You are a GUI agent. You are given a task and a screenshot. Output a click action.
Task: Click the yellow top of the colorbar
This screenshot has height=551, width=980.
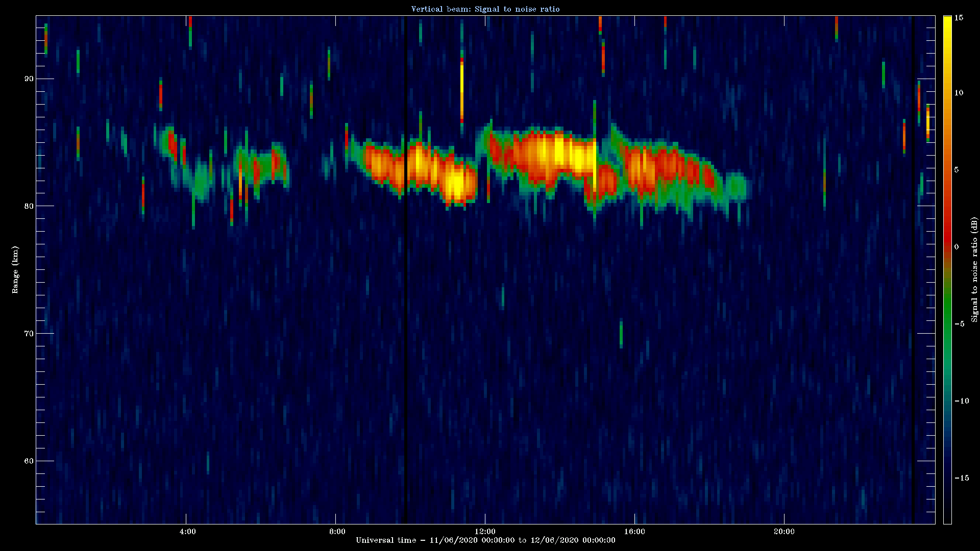(947, 26)
